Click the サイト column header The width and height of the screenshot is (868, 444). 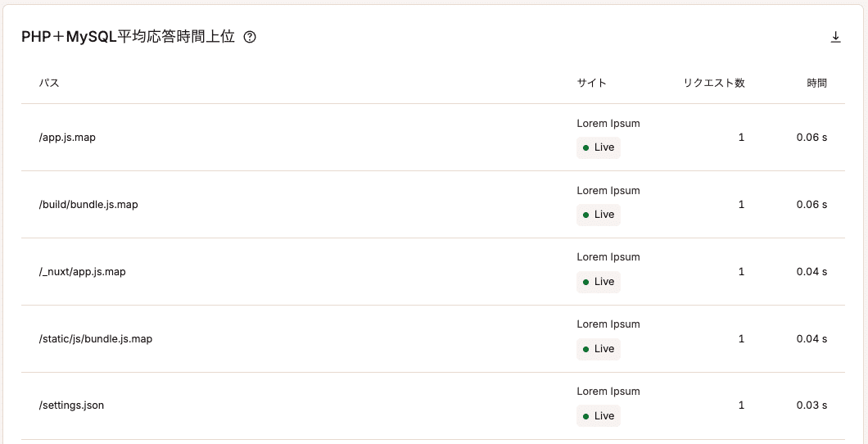pos(591,83)
